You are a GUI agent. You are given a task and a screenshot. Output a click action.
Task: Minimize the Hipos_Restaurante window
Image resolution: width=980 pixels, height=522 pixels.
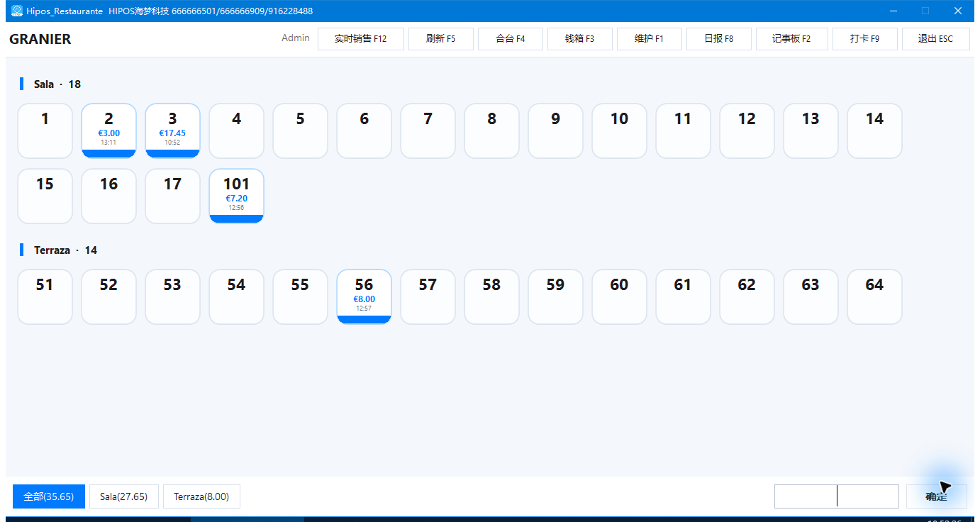894,11
